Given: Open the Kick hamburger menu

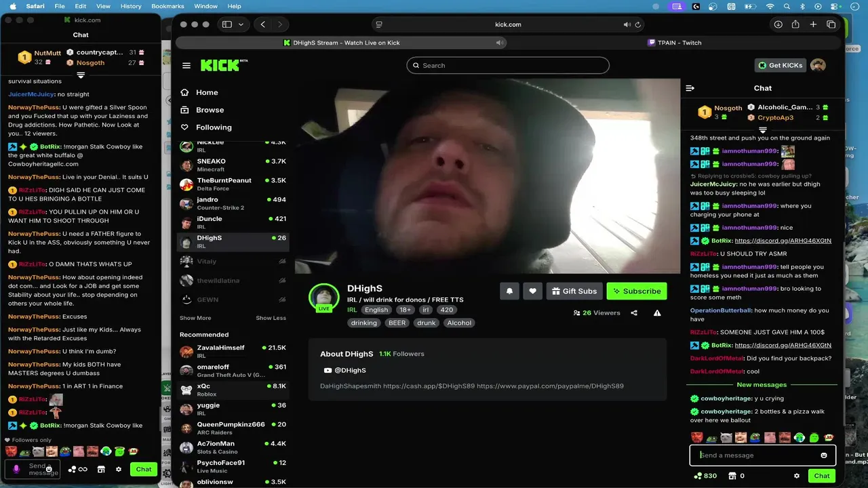Looking at the screenshot, I should [186, 66].
